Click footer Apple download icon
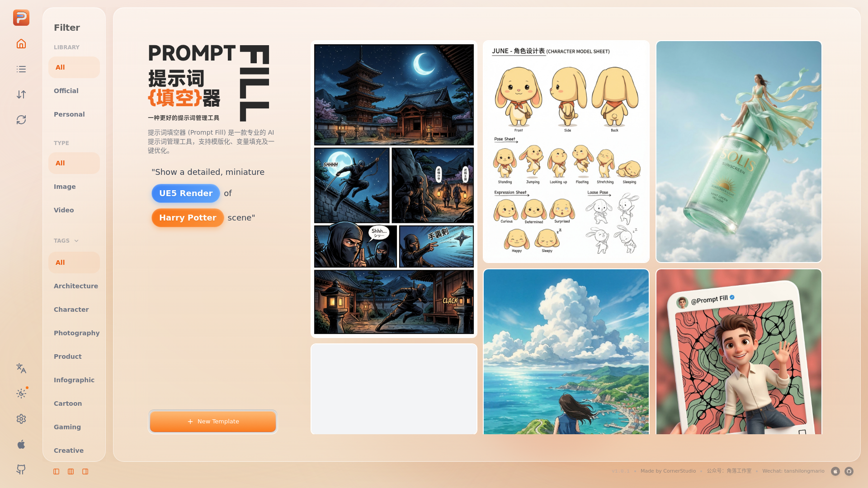 [835, 471]
